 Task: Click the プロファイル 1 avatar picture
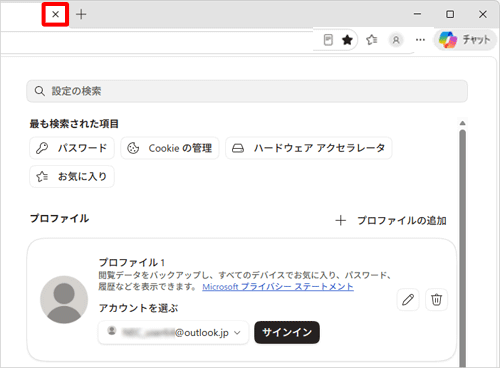(64, 300)
